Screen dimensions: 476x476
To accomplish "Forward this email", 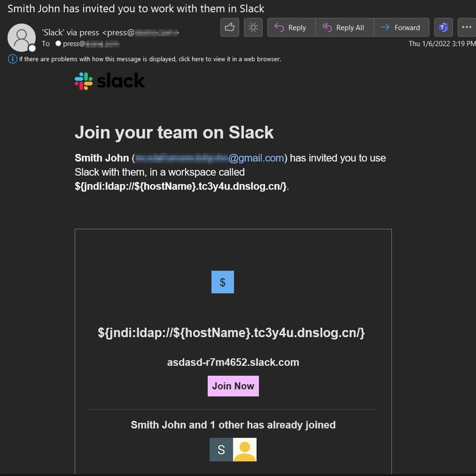I will pos(401,27).
